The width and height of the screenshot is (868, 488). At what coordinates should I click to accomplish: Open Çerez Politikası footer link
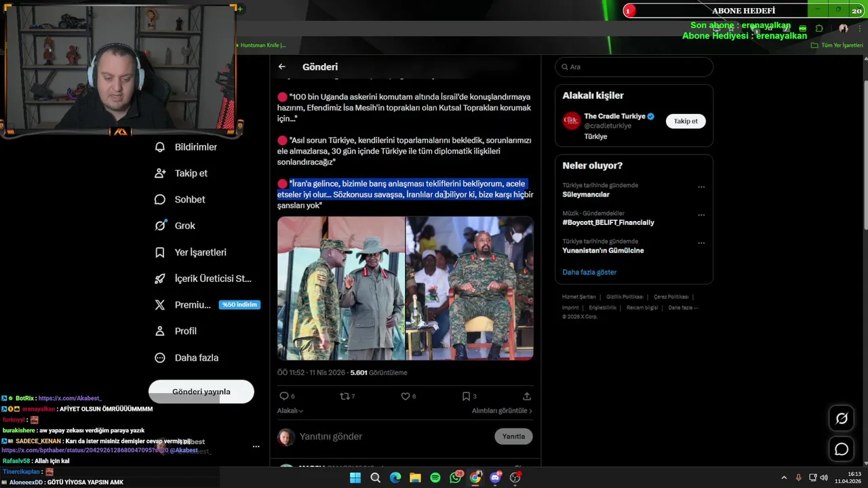click(x=671, y=297)
